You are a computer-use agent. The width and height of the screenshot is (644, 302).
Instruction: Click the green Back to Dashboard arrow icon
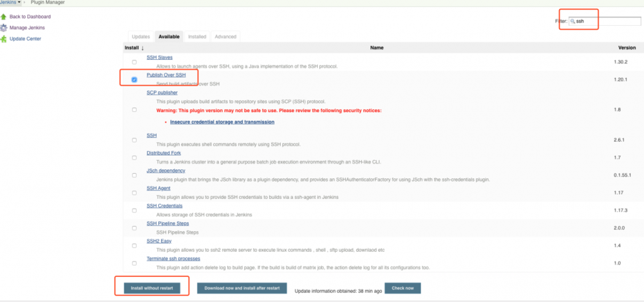click(4, 17)
